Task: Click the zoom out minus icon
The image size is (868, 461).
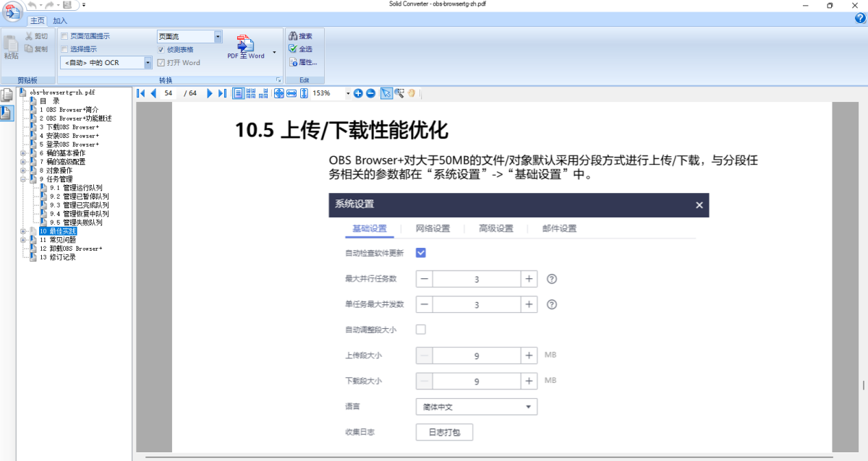Action: pyautogui.click(x=370, y=93)
